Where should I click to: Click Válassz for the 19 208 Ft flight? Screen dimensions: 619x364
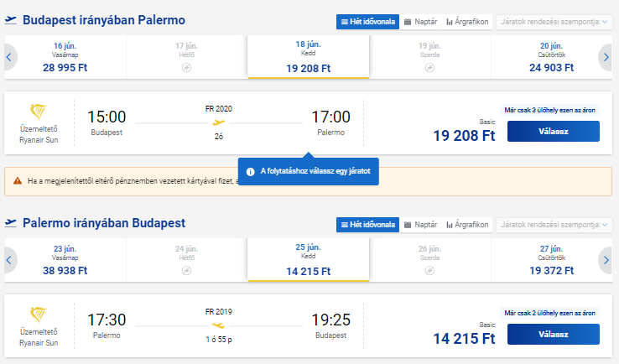pyautogui.click(x=553, y=132)
